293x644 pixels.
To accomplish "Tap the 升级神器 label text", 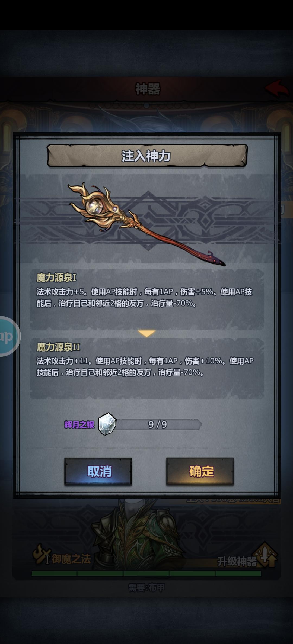I will coord(237,561).
